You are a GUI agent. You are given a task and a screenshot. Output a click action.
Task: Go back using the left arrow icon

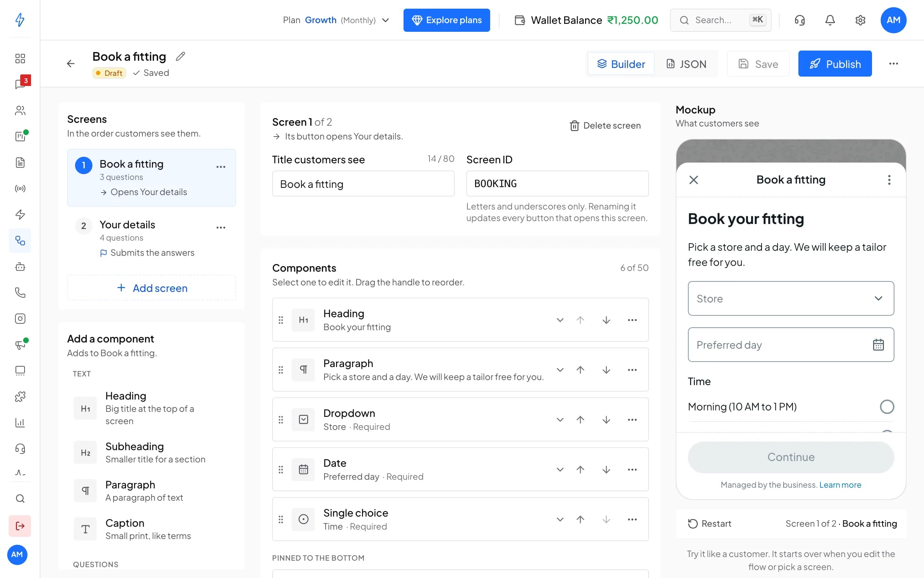tap(71, 64)
